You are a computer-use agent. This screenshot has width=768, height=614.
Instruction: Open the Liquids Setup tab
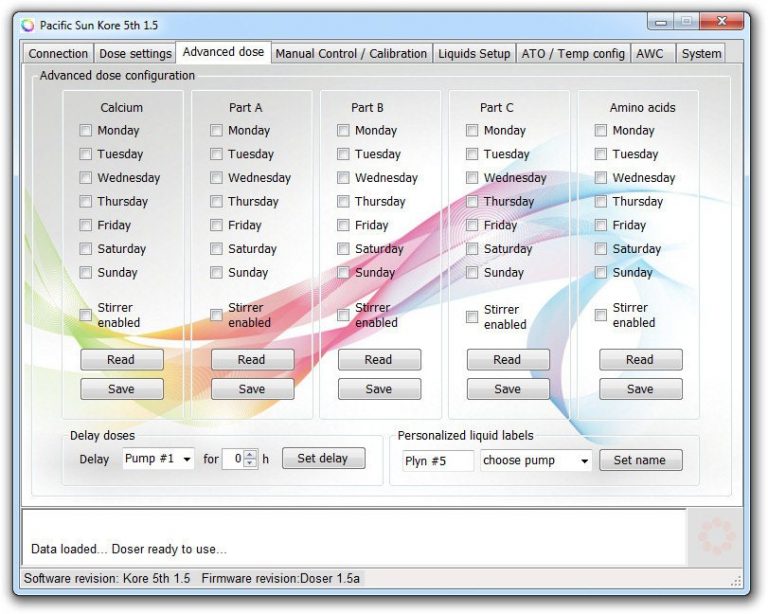[474, 54]
